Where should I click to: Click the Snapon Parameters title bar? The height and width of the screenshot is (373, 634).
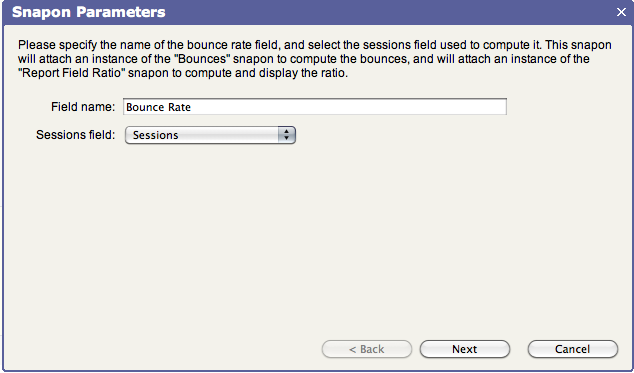click(x=317, y=12)
